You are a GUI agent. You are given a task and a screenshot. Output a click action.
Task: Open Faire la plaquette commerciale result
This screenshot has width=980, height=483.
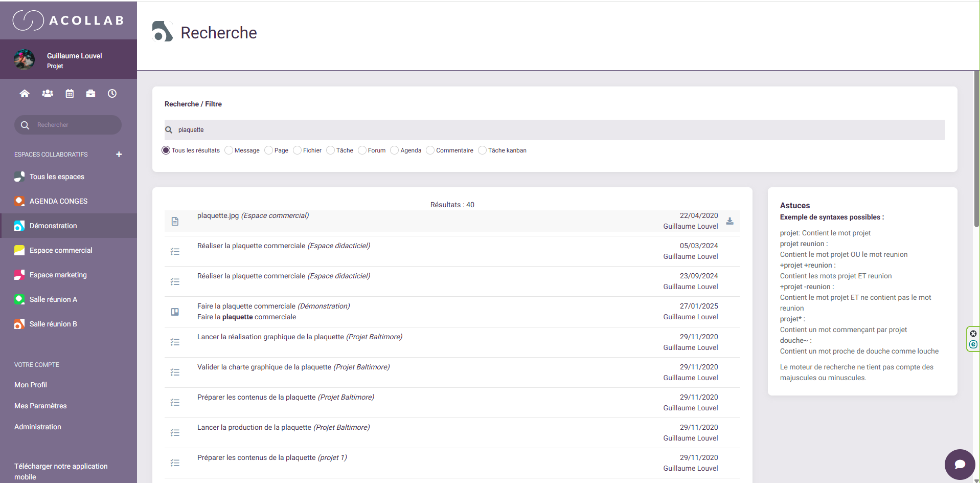coord(274,306)
